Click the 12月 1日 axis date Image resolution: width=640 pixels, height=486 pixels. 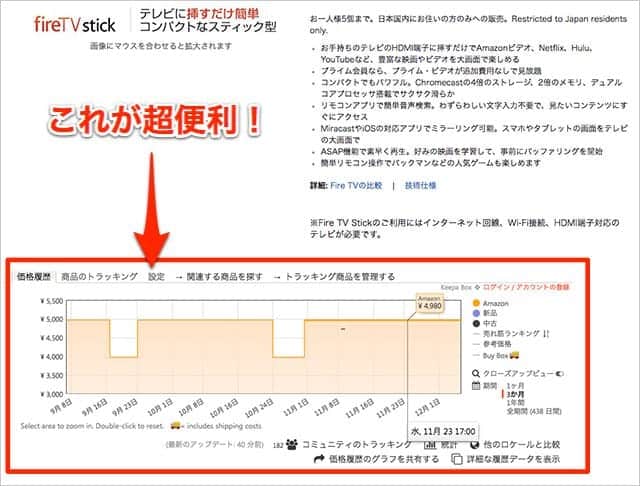pyautogui.click(x=427, y=407)
